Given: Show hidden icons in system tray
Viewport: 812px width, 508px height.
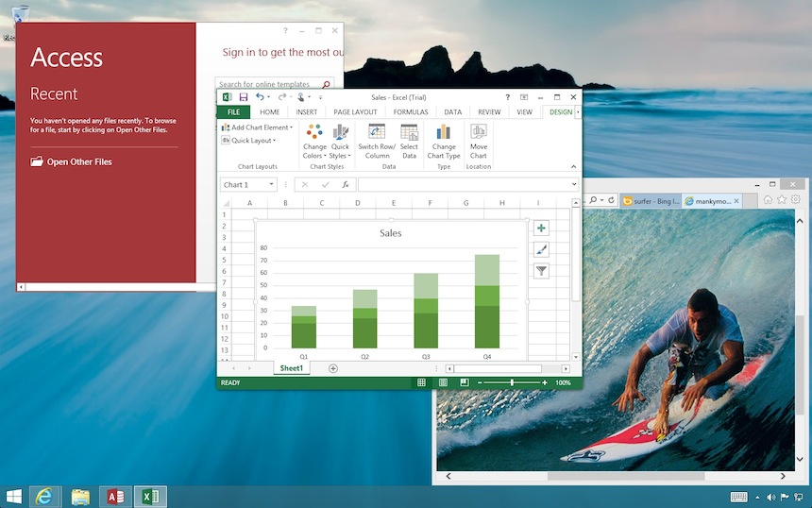Looking at the screenshot, I should click(757, 498).
